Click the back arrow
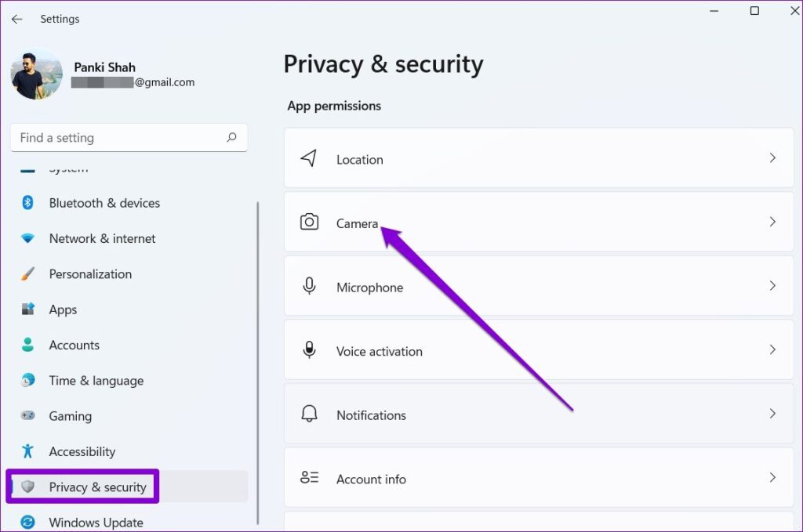The height and width of the screenshot is (532, 803). 16,18
